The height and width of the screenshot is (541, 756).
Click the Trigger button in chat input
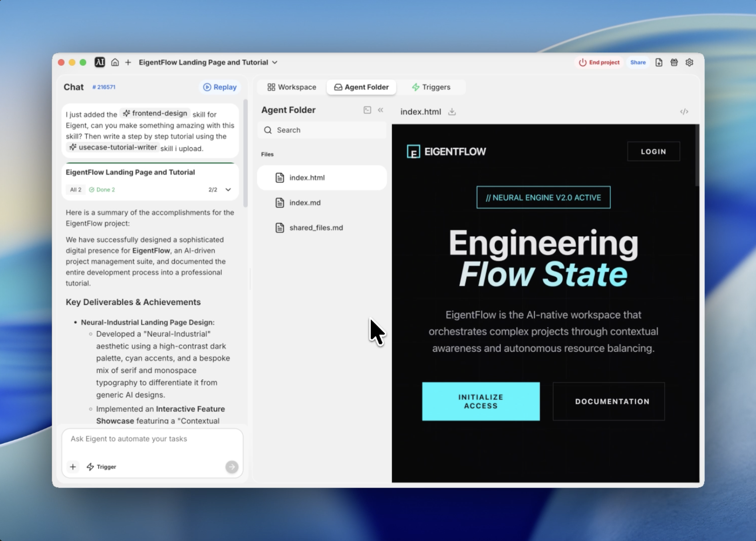click(101, 467)
